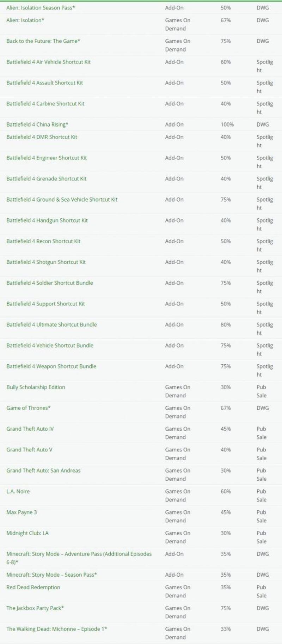Select Battlefield 4 China Rising link
Viewport: 282px width, 644px height.
pyautogui.click(x=37, y=124)
